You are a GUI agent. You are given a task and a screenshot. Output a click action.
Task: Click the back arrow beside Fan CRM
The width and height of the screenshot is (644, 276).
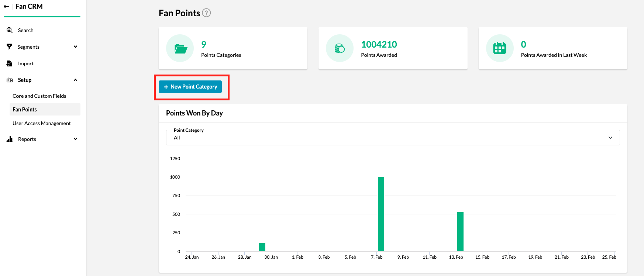pyautogui.click(x=6, y=7)
